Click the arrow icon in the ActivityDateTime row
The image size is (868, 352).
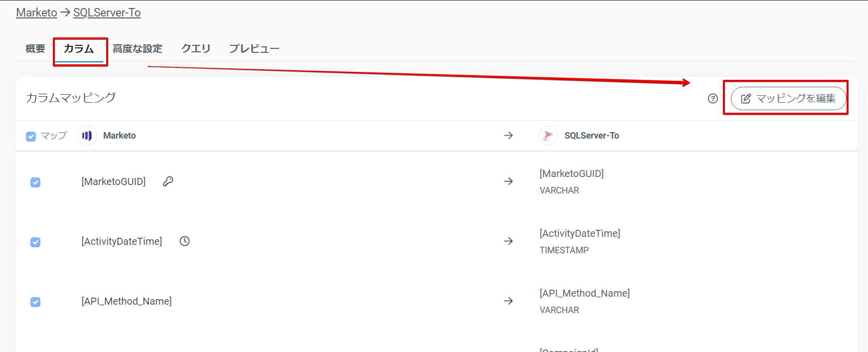[x=509, y=241]
